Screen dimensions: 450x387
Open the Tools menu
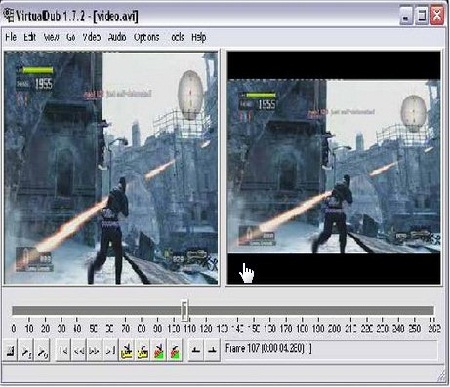(177, 37)
